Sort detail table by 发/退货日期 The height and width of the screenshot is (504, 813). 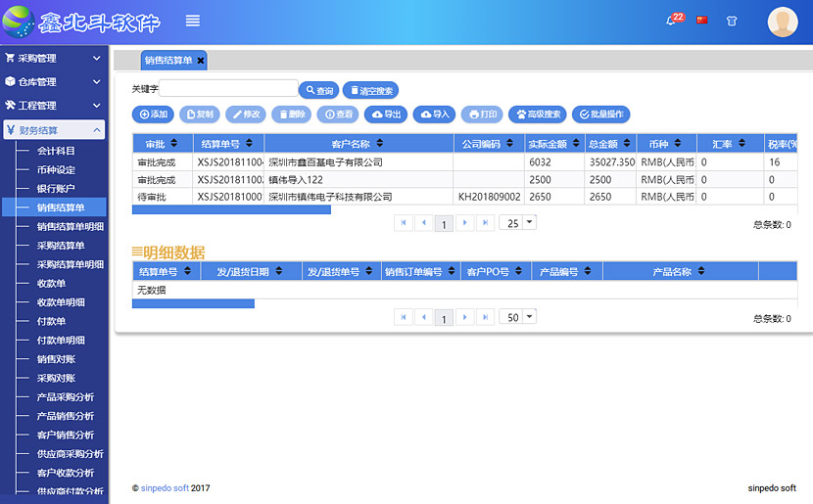click(x=279, y=270)
